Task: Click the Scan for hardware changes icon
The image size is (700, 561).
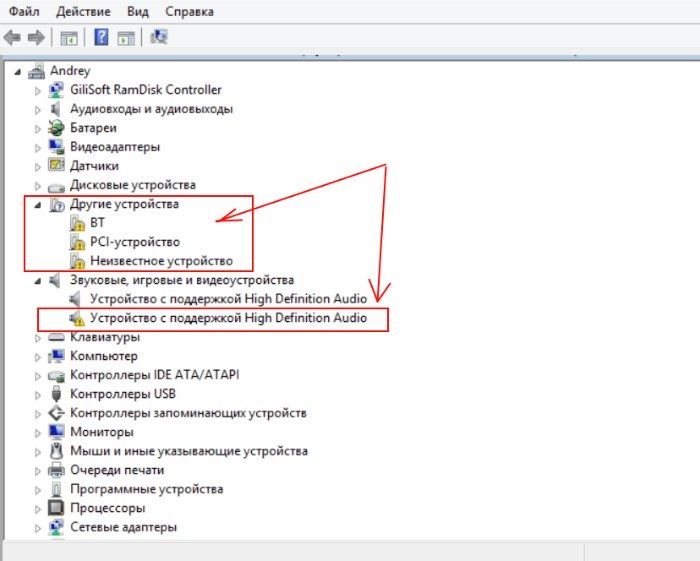Action: [x=158, y=38]
